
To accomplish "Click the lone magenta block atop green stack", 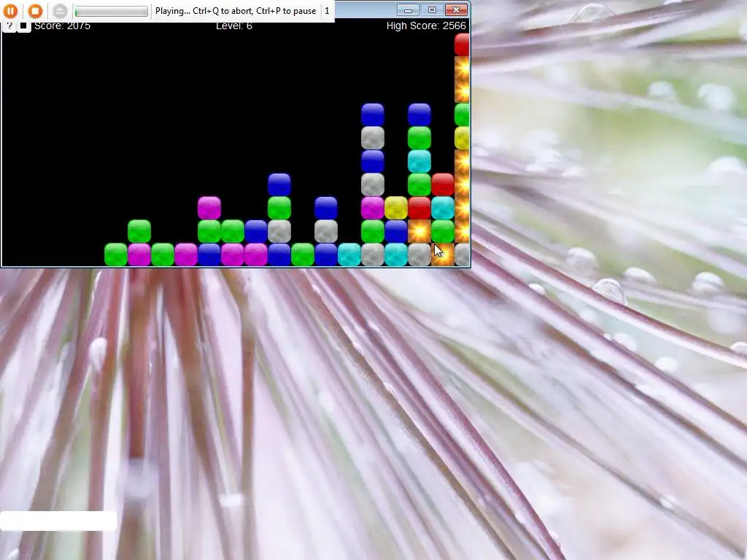I will 209,208.
